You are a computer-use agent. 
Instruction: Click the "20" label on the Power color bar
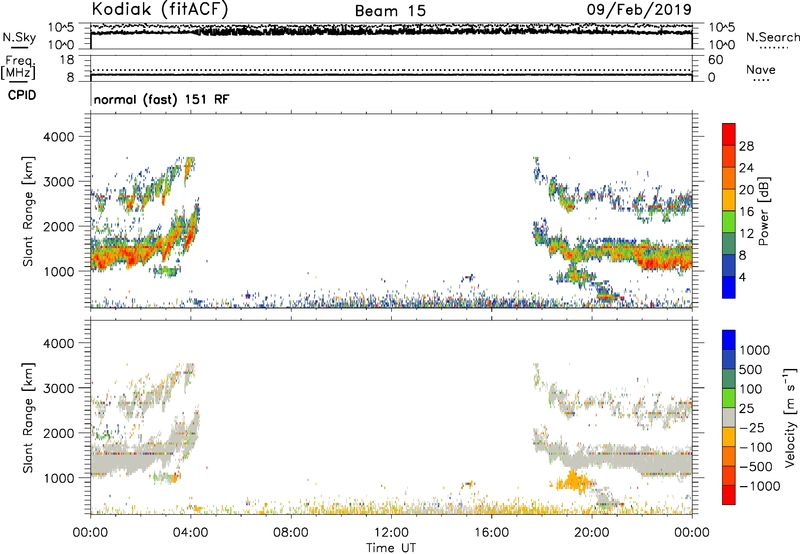[x=746, y=190]
